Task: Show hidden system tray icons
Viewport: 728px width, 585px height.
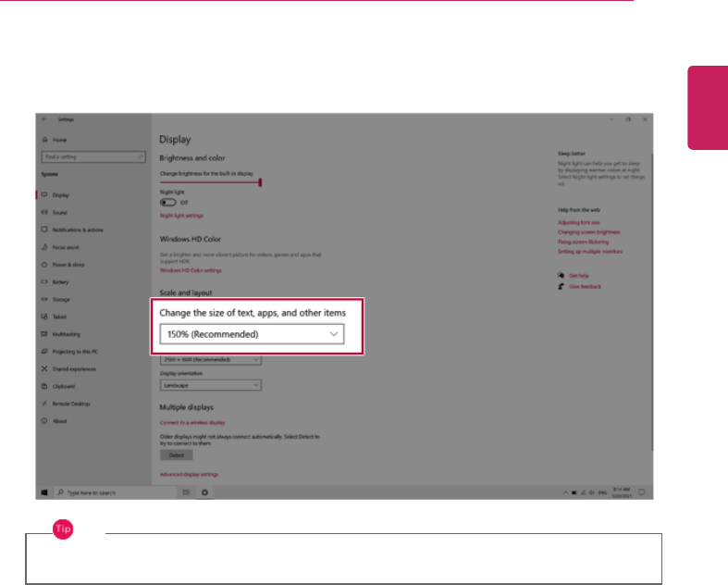Action: coord(565,492)
